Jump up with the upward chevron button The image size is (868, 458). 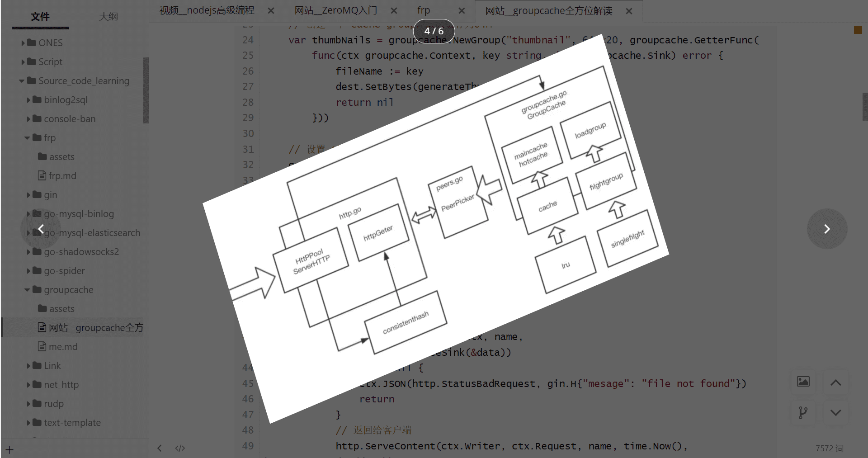coord(835,382)
